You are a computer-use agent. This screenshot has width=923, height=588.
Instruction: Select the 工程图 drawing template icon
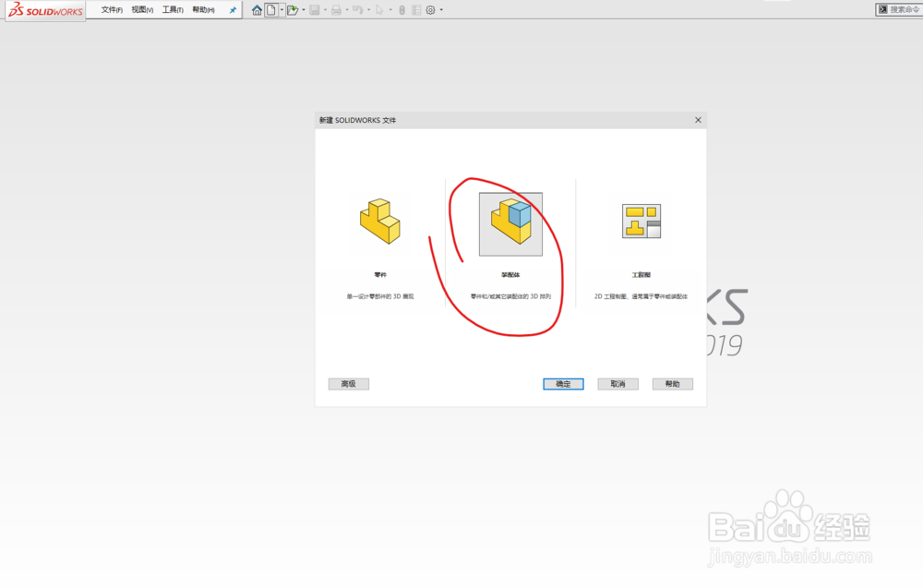[641, 222]
